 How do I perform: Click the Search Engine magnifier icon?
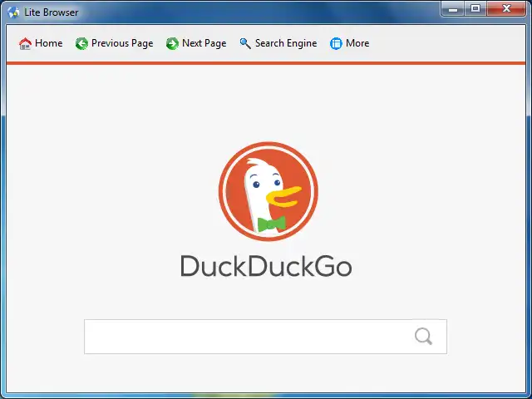coord(245,43)
